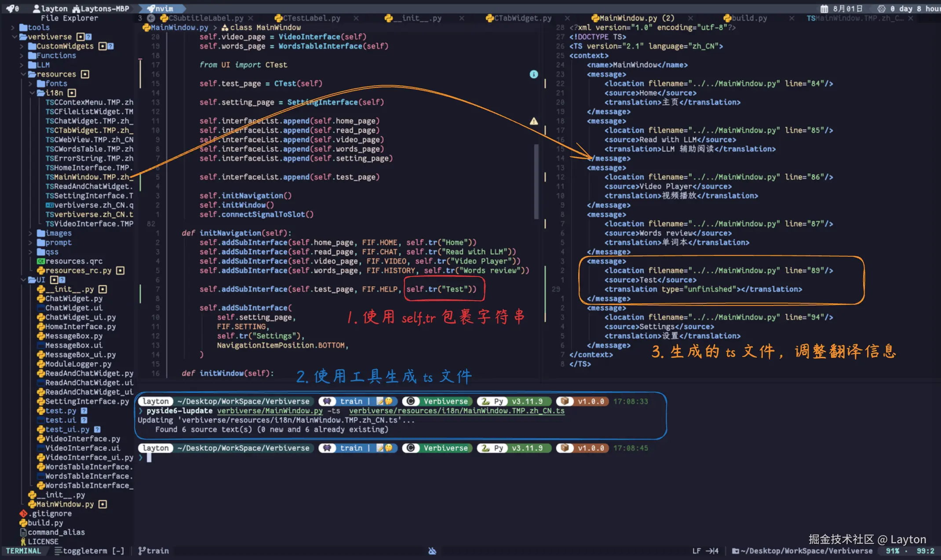Close the CTestLabel.py tab
This screenshot has width=941, height=560.
pyautogui.click(x=356, y=18)
